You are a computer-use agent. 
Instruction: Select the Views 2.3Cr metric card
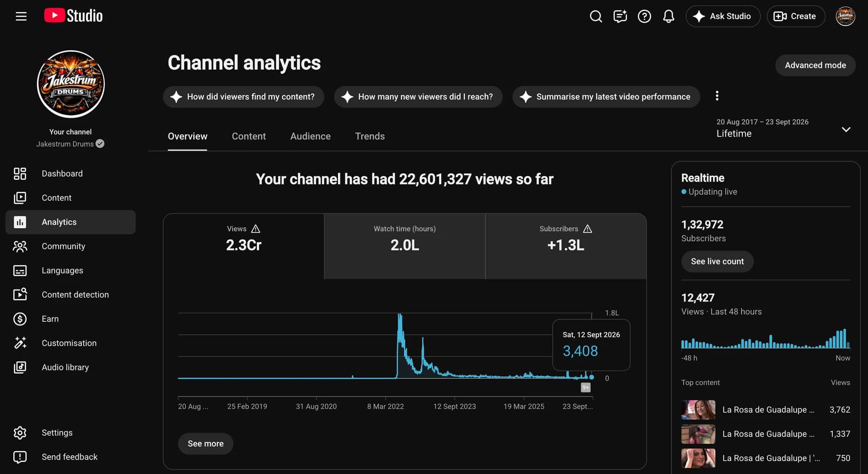tap(244, 246)
